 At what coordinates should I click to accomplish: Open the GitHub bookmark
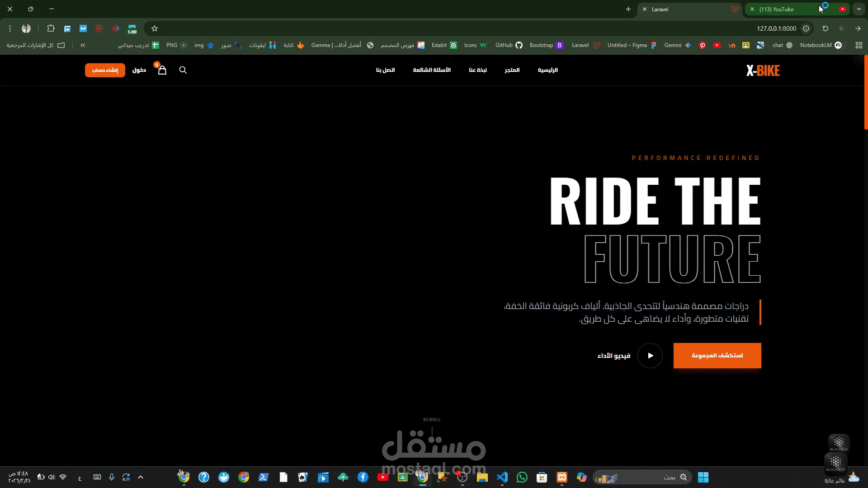509,45
